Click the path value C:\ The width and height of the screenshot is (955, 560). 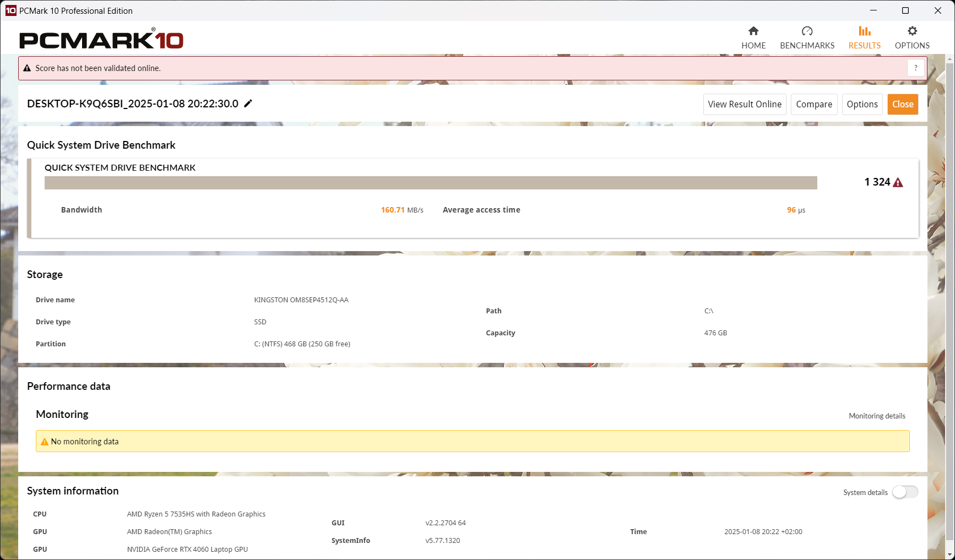tap(709, 311)
